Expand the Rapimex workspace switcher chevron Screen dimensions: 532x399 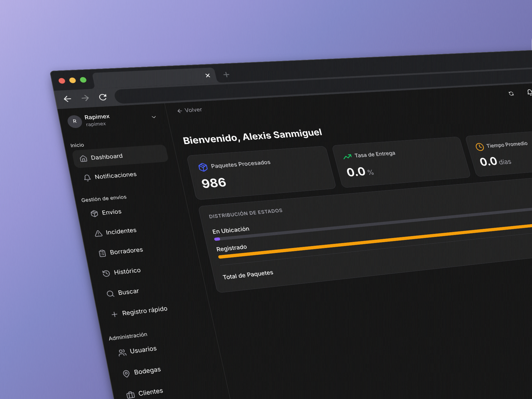coord(154,117)
